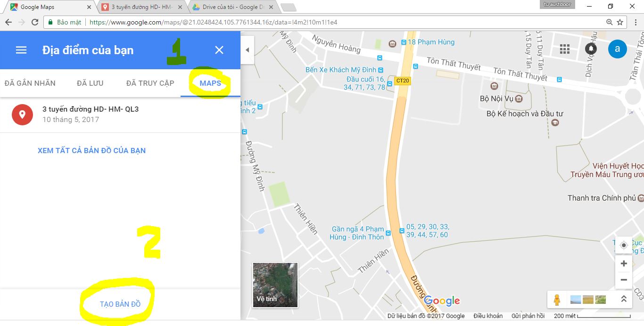644x326 pixels.
Task: Close the Địa điểm của bạn panel
Action: (219, 50)
